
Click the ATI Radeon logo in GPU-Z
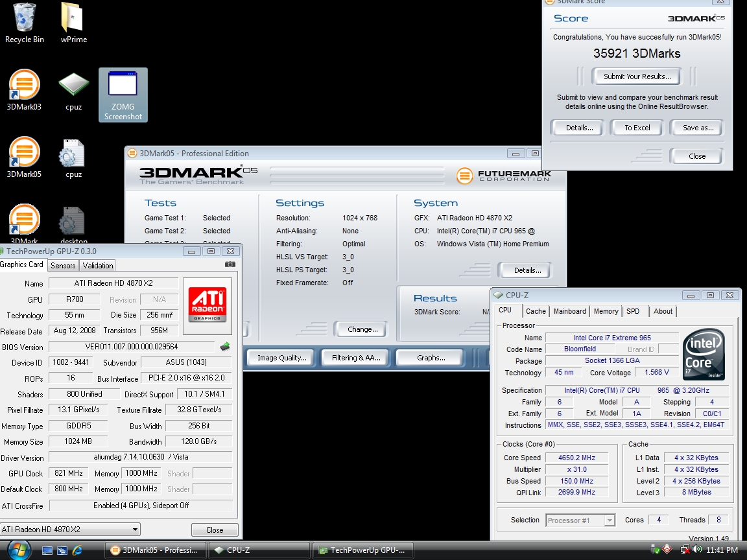click(207, 306)
